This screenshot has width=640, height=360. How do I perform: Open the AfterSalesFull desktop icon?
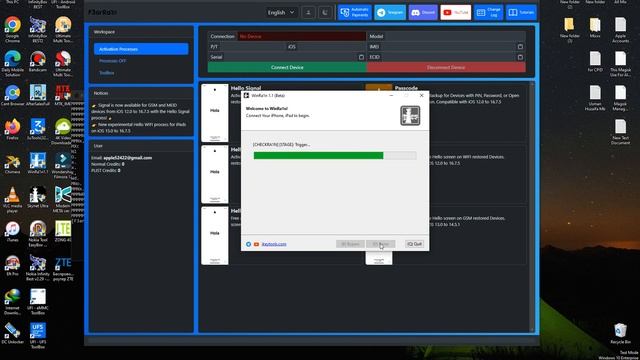(38, 96)
